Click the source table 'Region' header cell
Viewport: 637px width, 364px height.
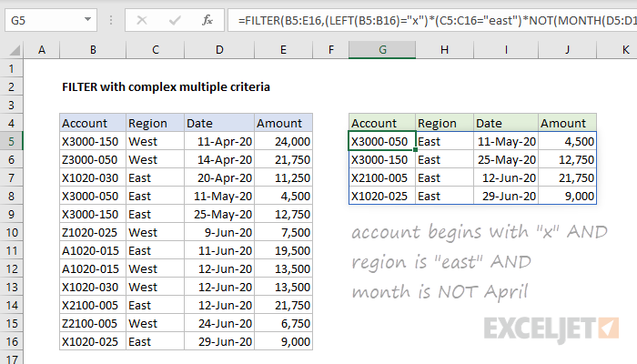(x=156, y=123)
